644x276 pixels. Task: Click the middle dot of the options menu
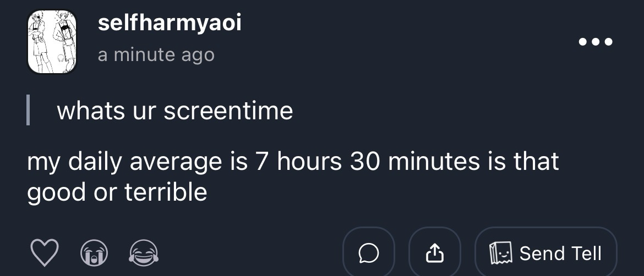click(x=595, y=42)
